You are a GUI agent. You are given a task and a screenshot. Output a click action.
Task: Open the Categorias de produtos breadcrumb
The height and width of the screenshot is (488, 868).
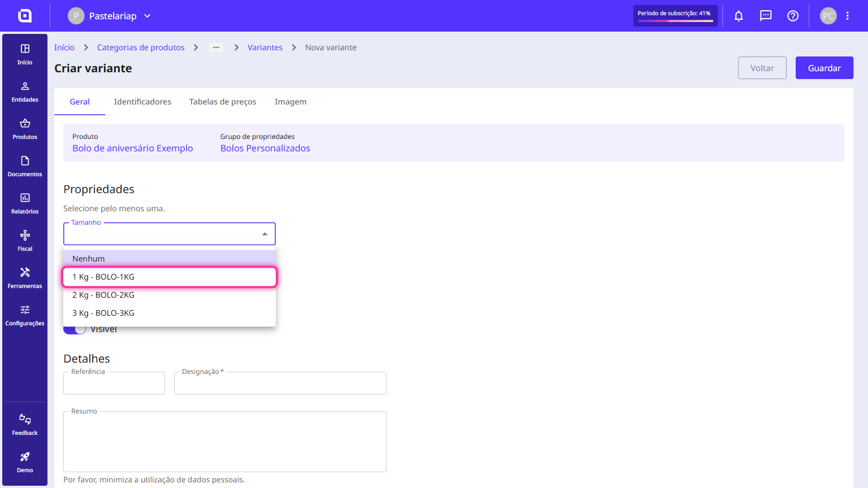(x=141, y=47)
